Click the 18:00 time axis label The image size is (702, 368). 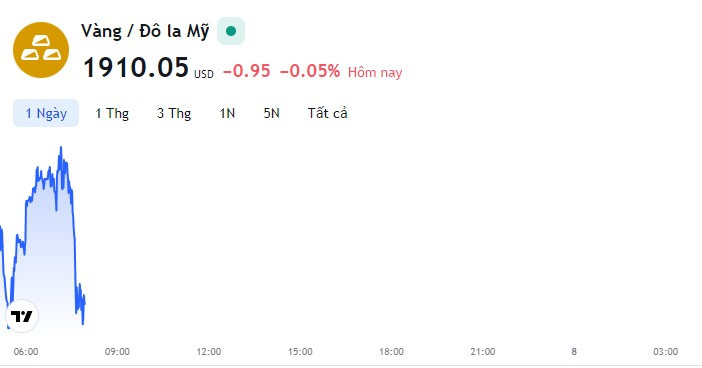click(391, 352)
